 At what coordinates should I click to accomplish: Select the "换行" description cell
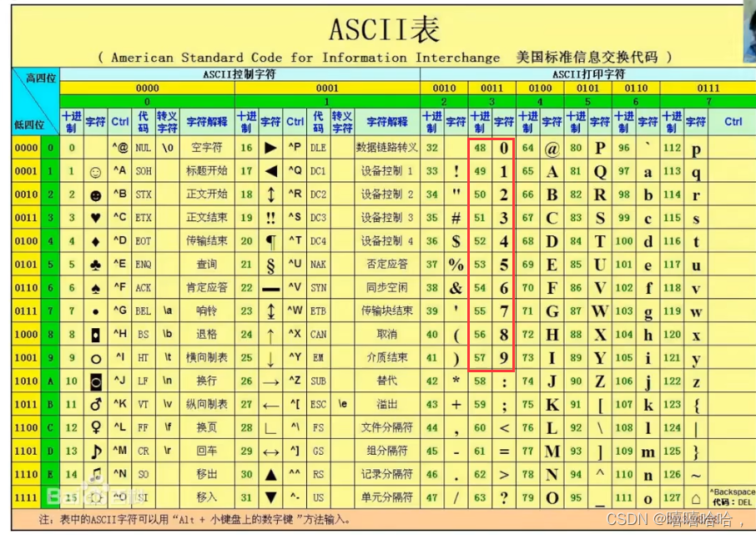click(207, 381)
